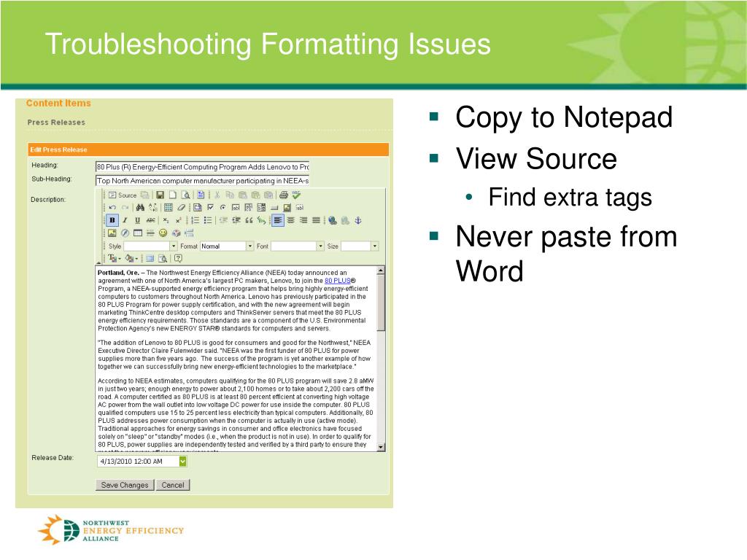Click the Insert Anchor icon
Screen dimensions: 747x560
coord(357,220)
